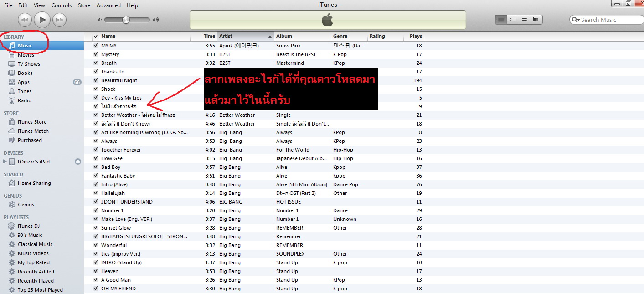
Task: Expand the tOmzxc's iPad device tree
Action: tap(5, 162)
